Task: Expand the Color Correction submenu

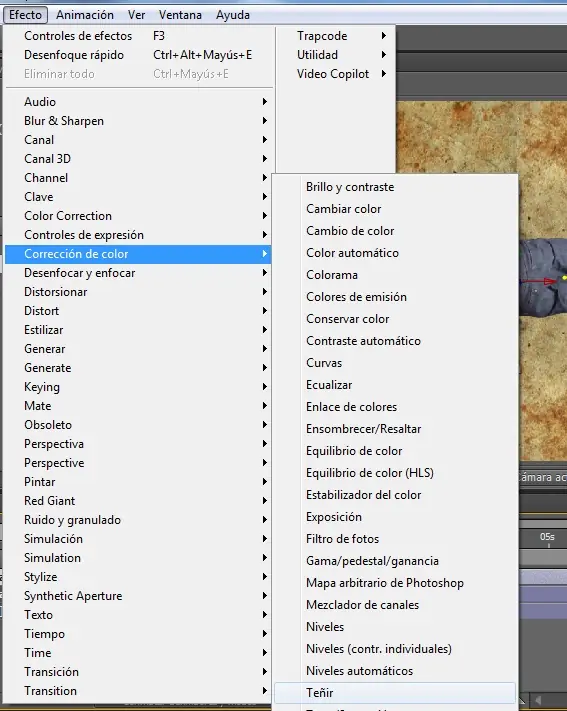Action: click(138, 216)
